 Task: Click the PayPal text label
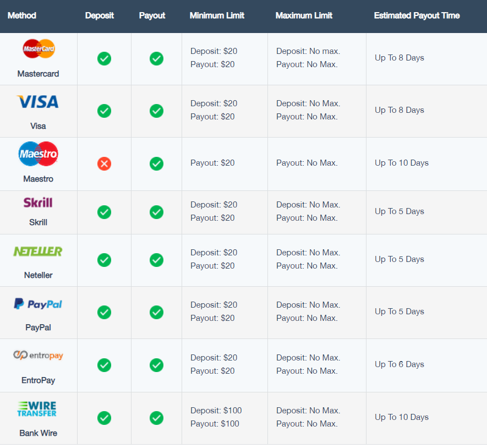(38, 327)
